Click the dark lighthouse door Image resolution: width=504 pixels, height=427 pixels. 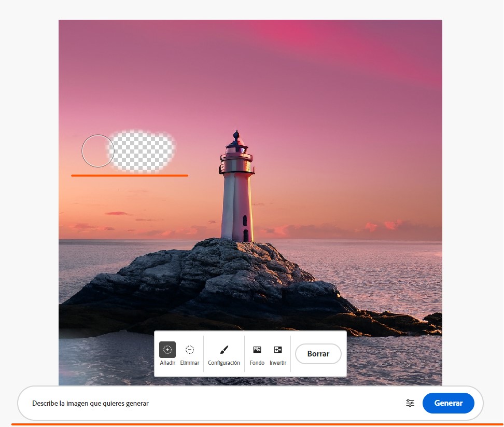[246, 235]
